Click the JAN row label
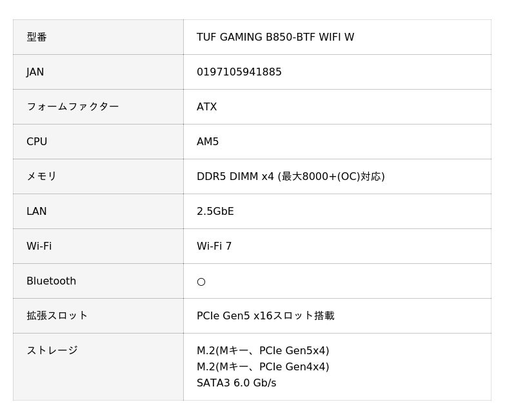 pyautogui.click(x=35, y=72)
